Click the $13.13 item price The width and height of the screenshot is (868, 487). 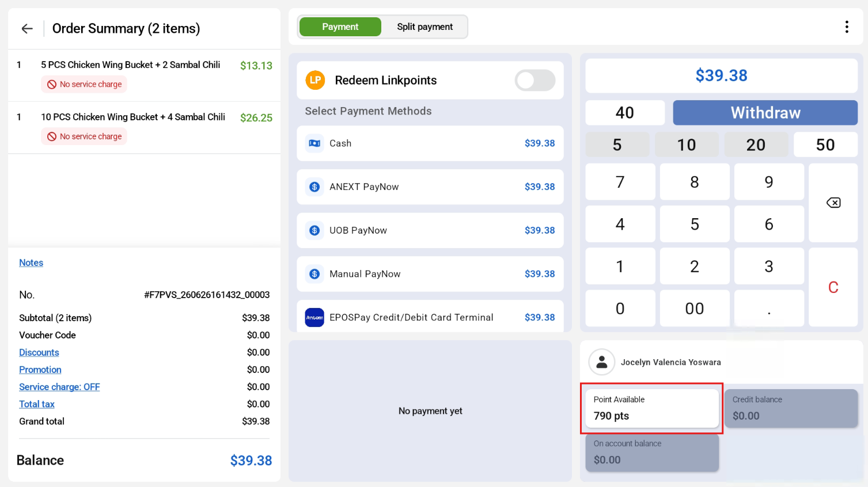[x=256, y=66]
